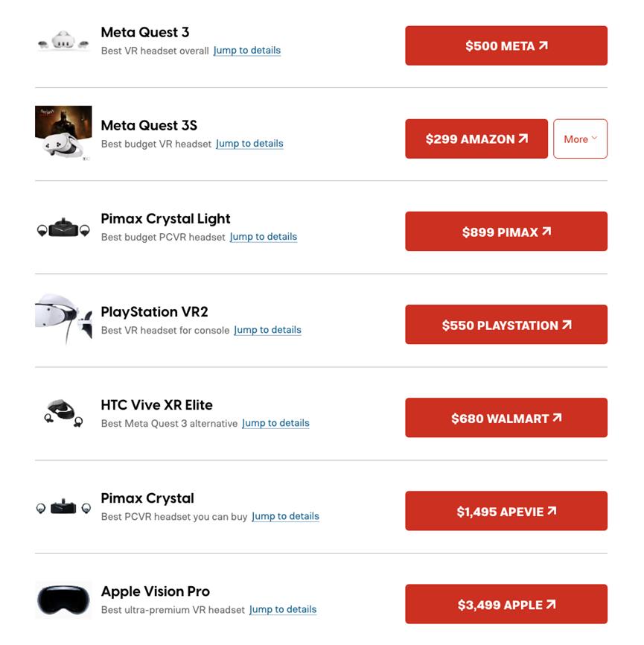Click the Pimax Crystal Light headset image
Image resolution: width=644 pixels, height=645 pixels.
[x=63, y=228]
